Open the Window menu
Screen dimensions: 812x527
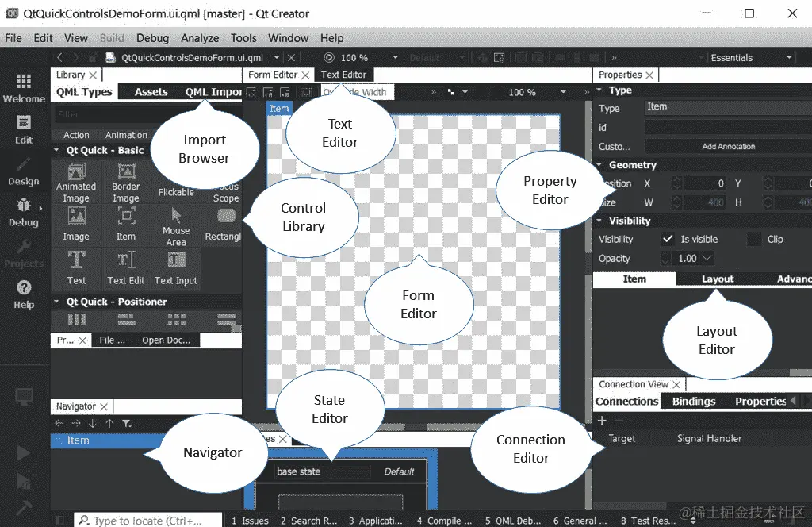(288, 38)
